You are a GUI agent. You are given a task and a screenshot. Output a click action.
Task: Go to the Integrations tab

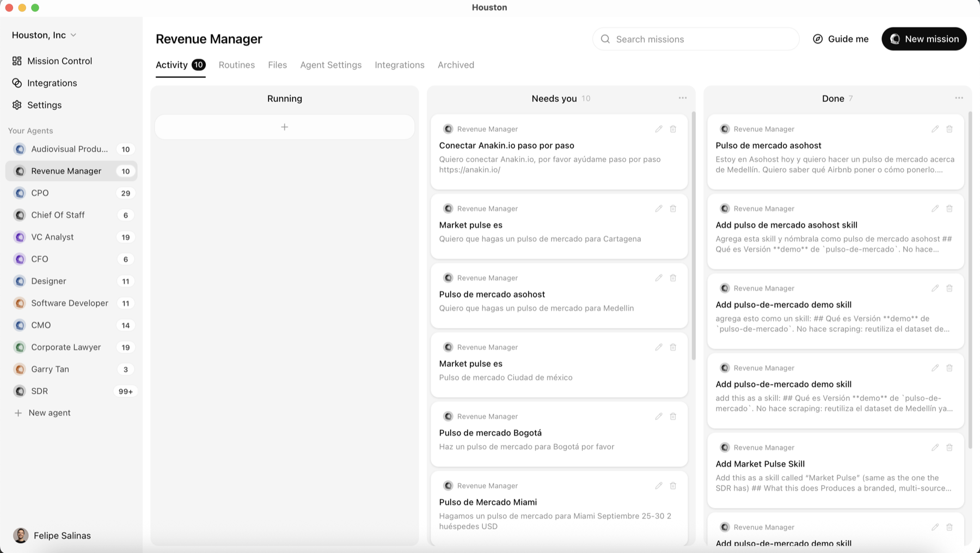400,65
